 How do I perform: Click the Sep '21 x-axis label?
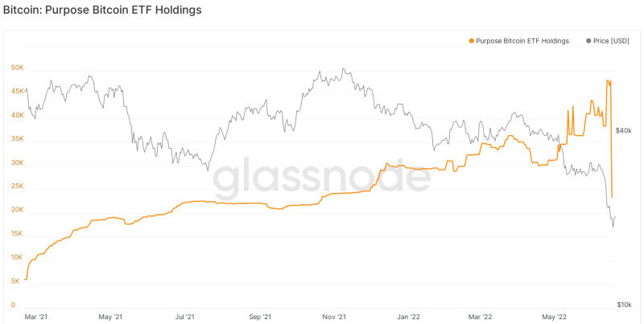(260, 317)
